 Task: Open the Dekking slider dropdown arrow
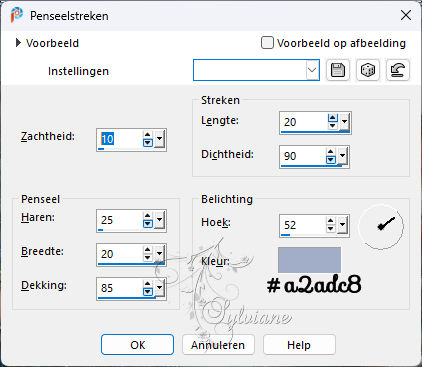pos(159,288)
